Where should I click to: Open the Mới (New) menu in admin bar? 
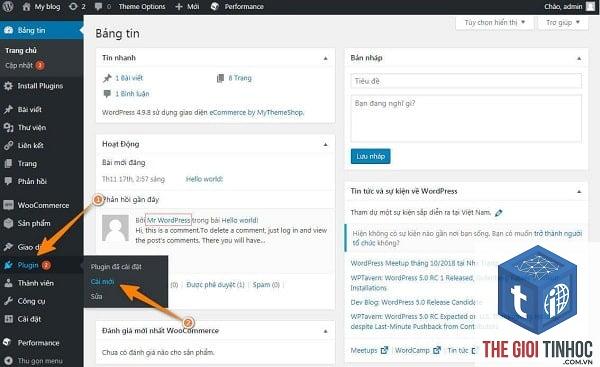tap(188, 7)
